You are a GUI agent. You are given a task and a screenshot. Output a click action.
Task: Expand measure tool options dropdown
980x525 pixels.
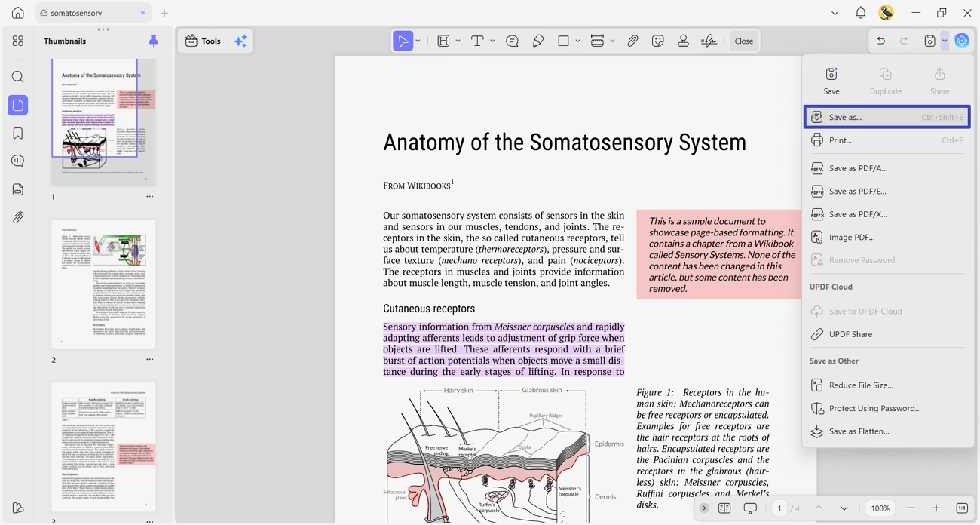click(x=612, y=41)
